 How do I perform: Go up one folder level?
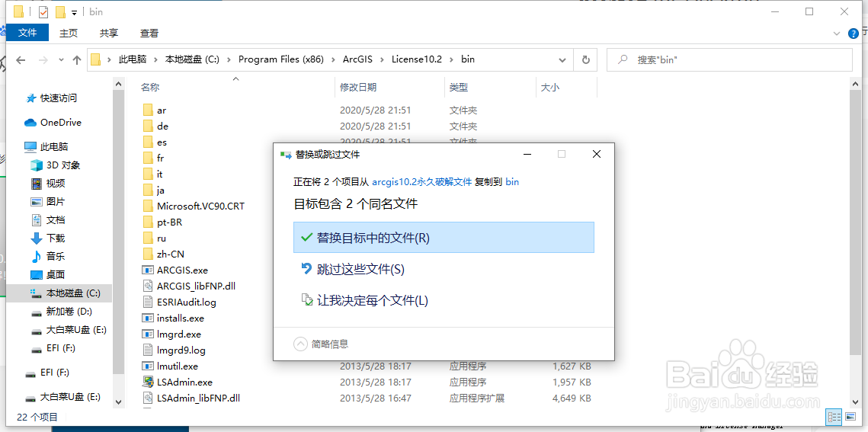pos(77,59)
